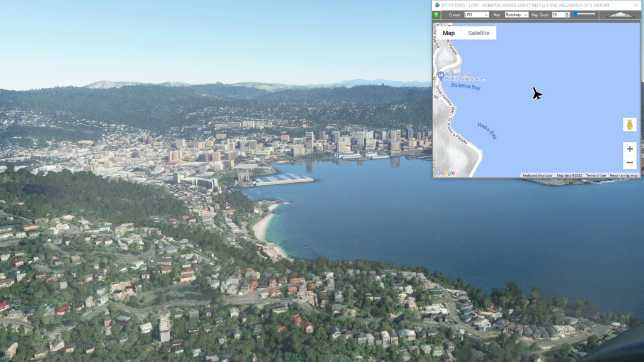644x362 pixels.
Task: Open the Current LR3 dropdown
Action: click(476, 14)
